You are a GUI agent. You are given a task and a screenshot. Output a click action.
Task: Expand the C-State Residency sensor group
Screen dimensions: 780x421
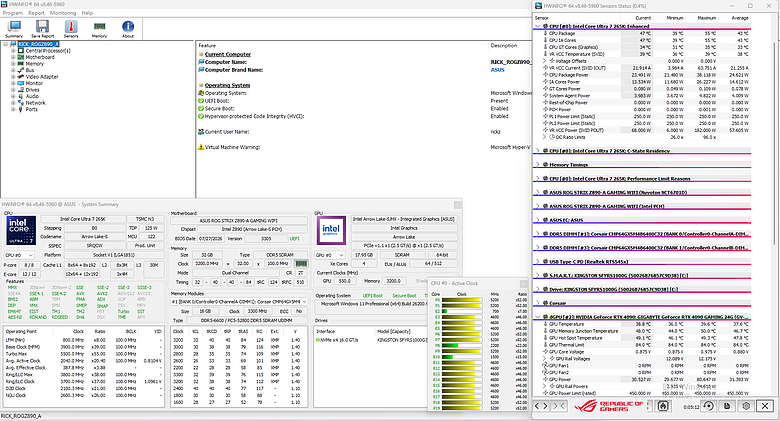pyautogui.click(x=538, y=150)
